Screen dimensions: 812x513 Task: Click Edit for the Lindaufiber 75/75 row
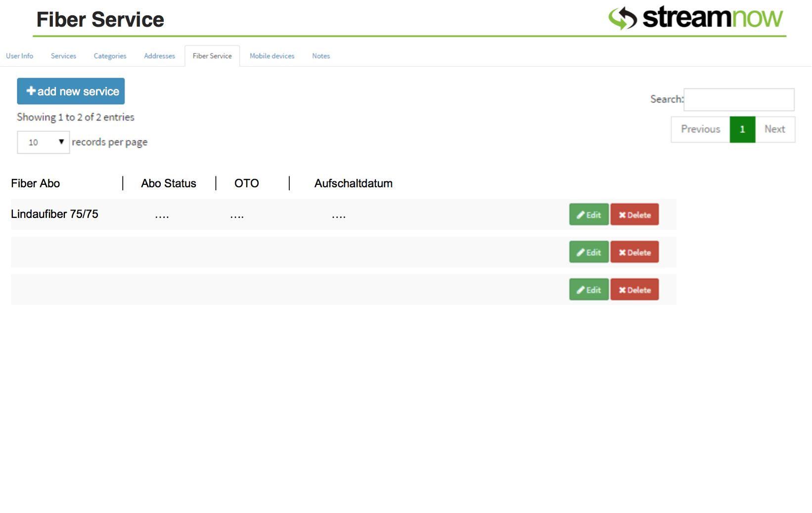tap(588, 214)
